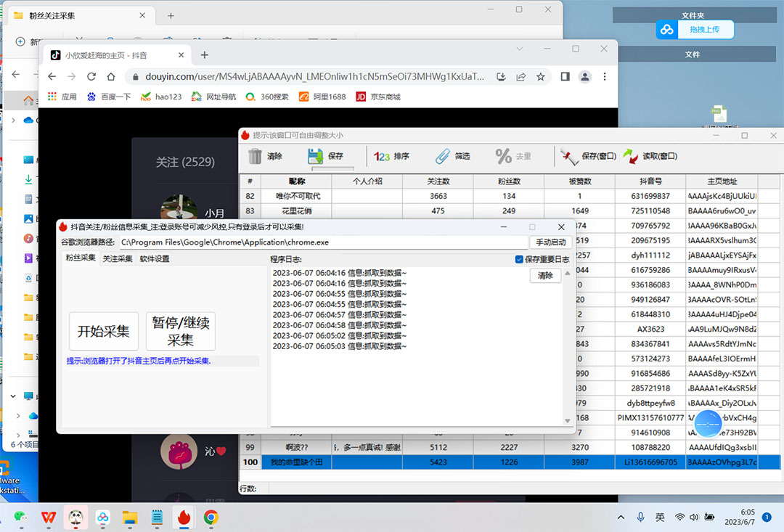Open Chrome's three-dot menu
This screenshot has width=784, height=532.
[x=604, y=76]
